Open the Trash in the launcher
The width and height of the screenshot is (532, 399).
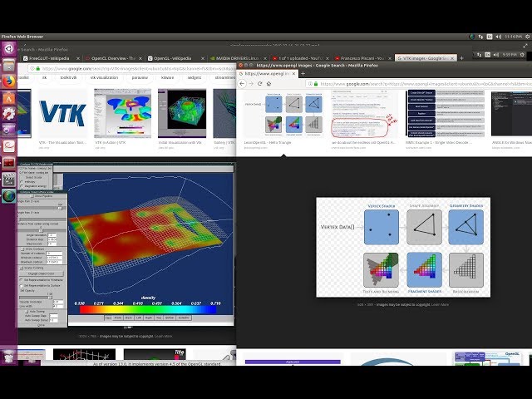pyautogui.click(x=8, y=357)
